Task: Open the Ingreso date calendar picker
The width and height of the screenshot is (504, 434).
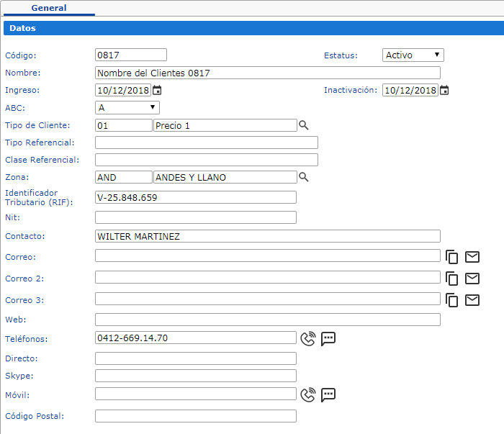Action: pyautogui.click(x=157, y=91)
